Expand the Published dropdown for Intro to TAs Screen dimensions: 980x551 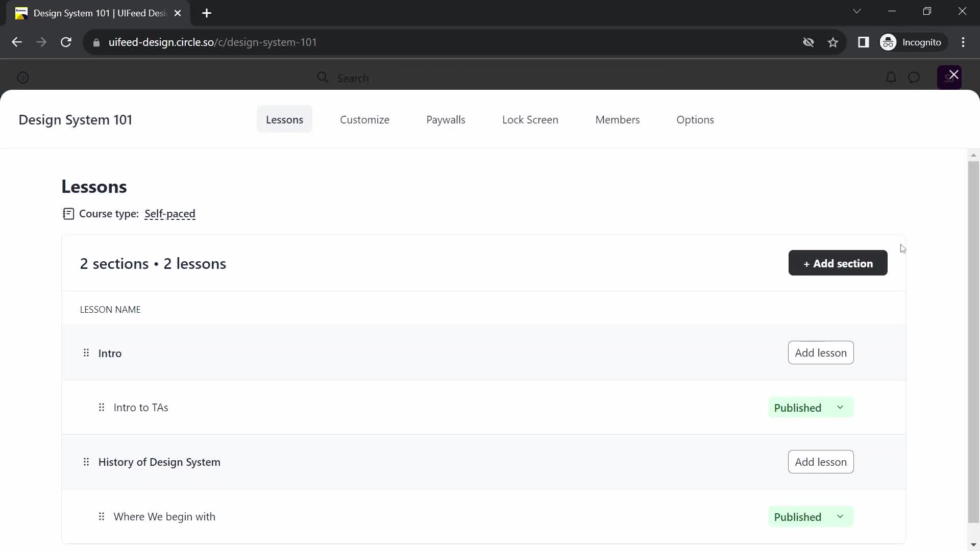pos(840,407)
